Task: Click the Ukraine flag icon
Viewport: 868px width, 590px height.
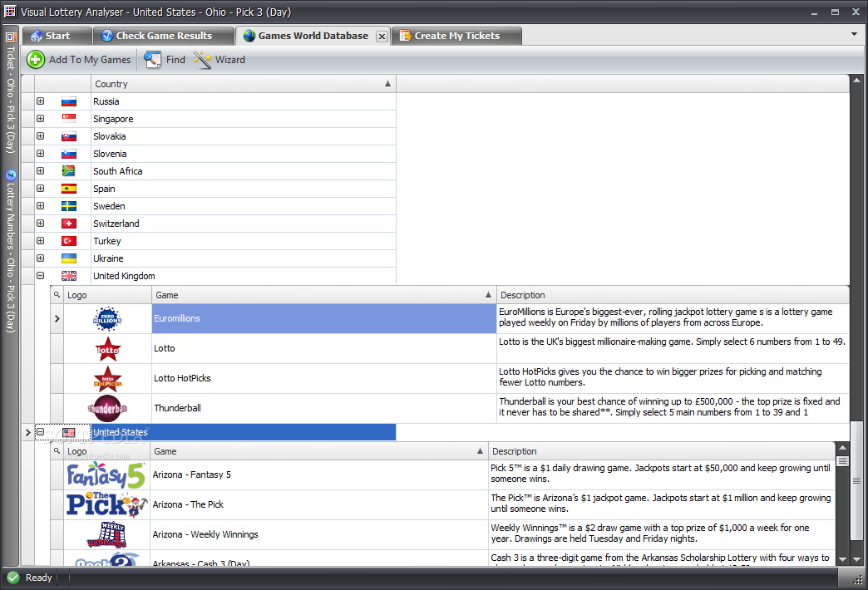Action: [x=69, y=258]
